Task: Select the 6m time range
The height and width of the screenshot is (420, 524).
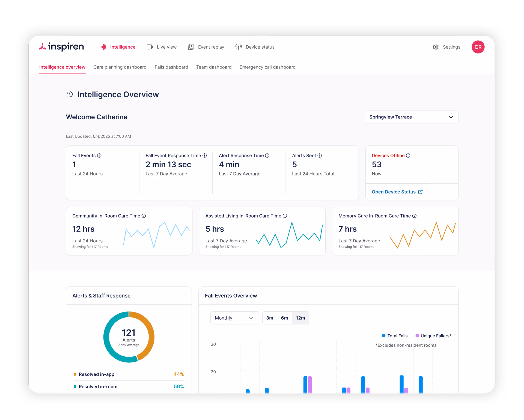Action: 284,318
